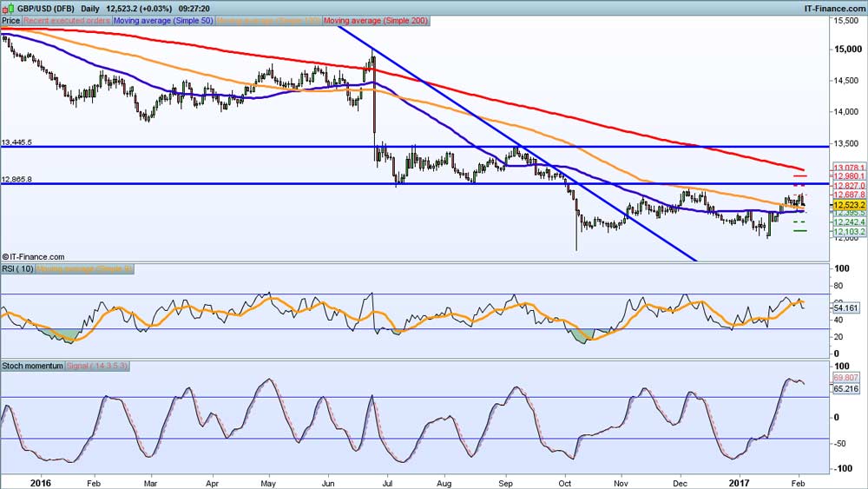Click the 12,827.0 red price tag
Viewport: 868px width, 489px height.
coord(849,186)
